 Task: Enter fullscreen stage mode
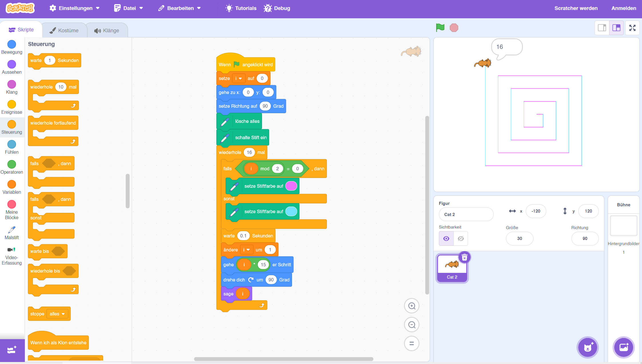pos(632,28)
